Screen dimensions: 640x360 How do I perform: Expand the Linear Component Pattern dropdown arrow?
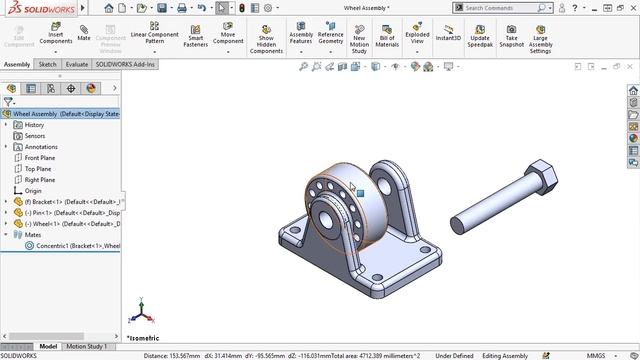tap(154, 52)
